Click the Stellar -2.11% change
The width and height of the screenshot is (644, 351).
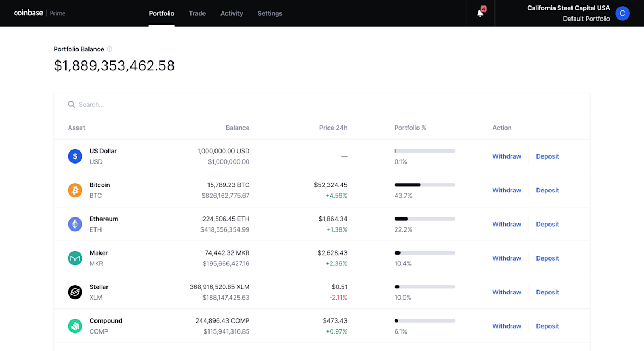click(x=338, y=298)
